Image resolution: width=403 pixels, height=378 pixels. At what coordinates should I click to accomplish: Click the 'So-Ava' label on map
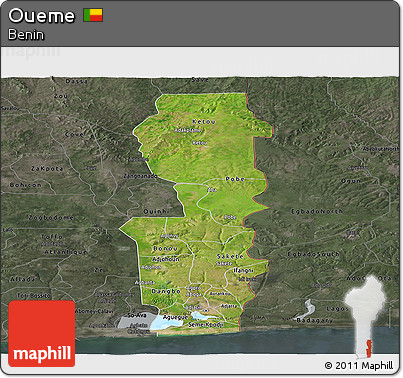point(137,315)
